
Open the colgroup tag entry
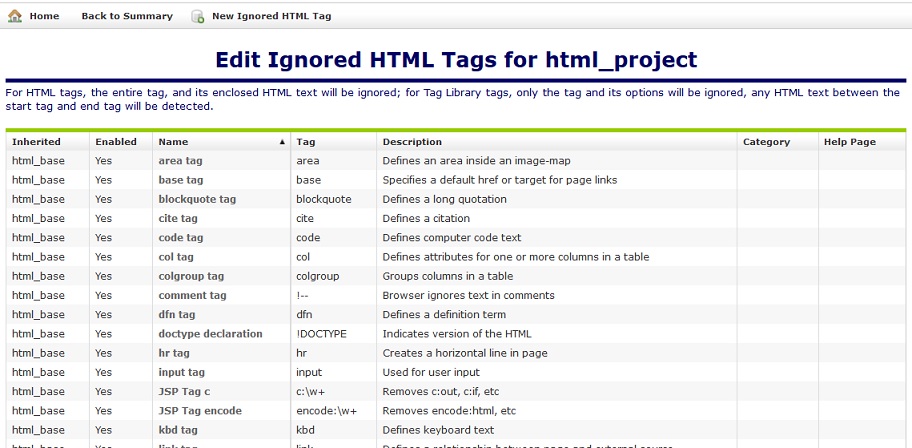click(x=191, y=276)
